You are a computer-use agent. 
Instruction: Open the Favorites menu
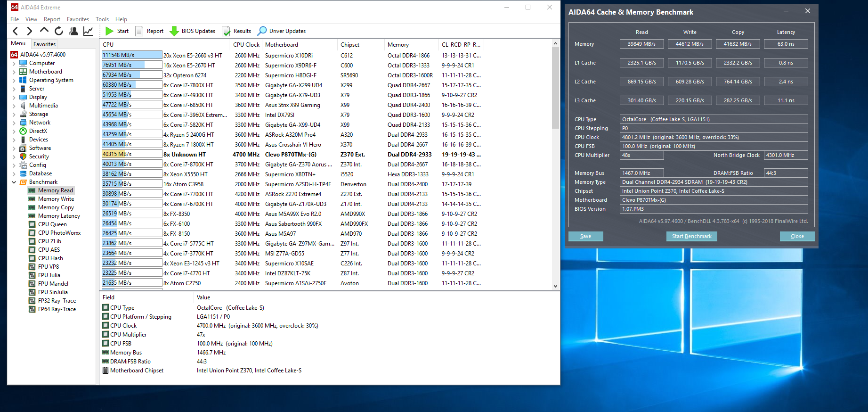point(78,19)
